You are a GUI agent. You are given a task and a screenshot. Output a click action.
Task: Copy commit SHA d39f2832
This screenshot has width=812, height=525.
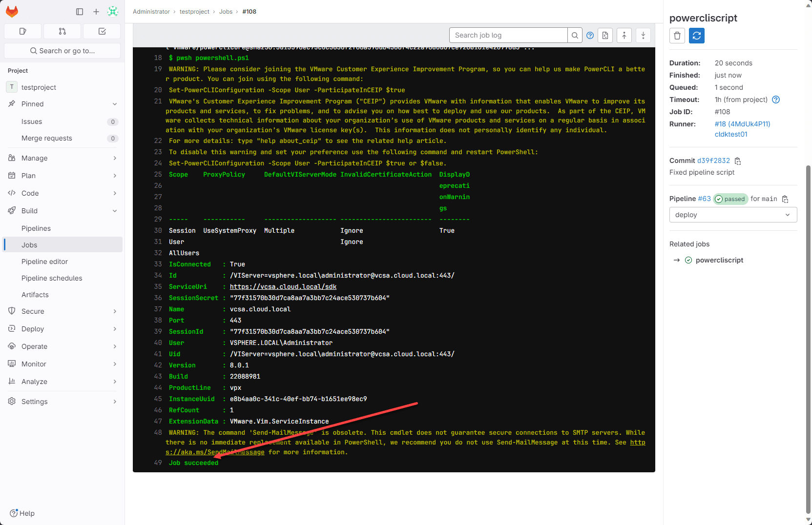pyautogui.click(x=738, y=161)
